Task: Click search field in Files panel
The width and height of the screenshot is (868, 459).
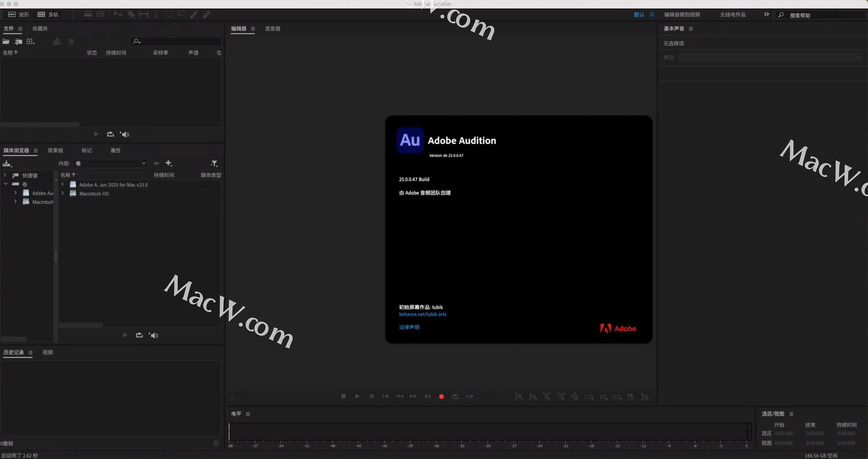Action: point(176,42)
